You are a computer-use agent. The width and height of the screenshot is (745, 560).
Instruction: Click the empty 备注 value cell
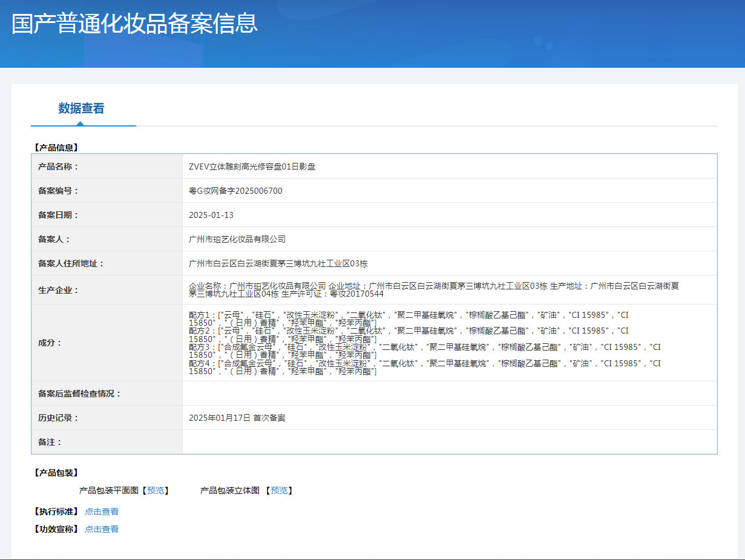[x=449, y=442]
